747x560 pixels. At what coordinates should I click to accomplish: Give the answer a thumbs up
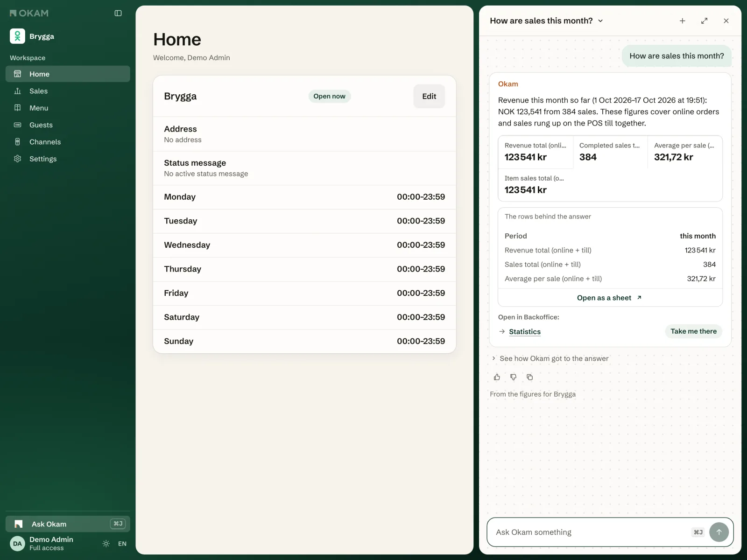497,377
